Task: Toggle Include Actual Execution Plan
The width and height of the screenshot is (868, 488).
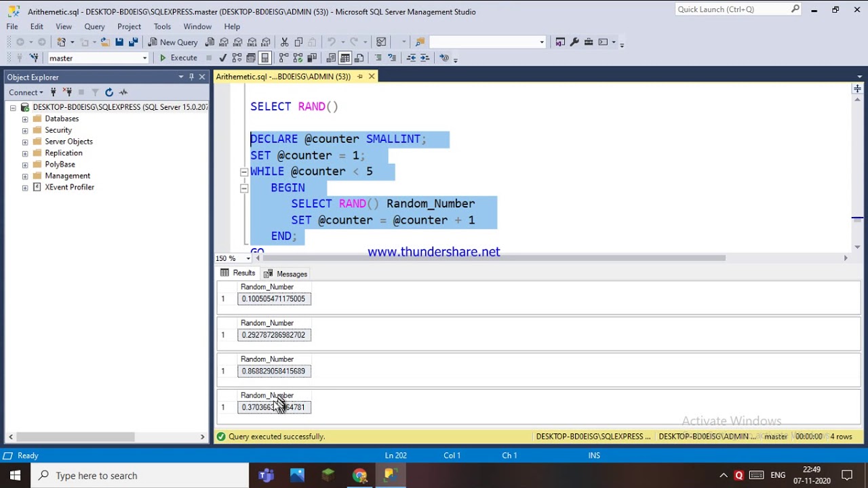Action: click(284, 58)
